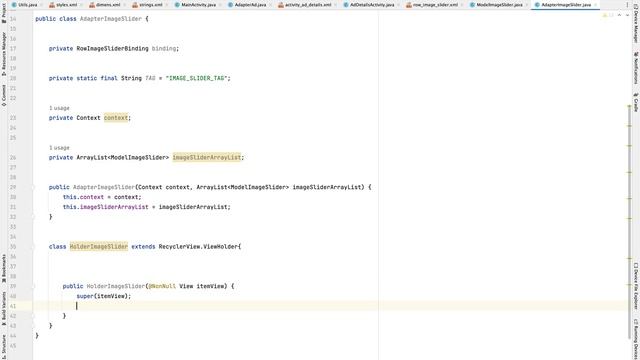Click the editor vertical scrollbar
The height and width of the screenshot is (360, 640).
[x=629, y=222]
